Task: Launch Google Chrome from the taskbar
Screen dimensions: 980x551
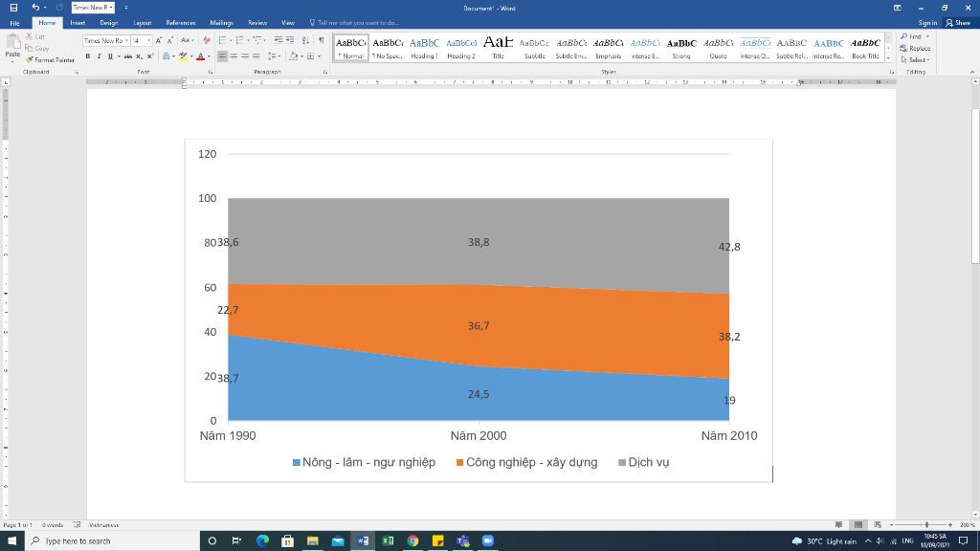Action: pyautogui.click(x=412, y=540)
